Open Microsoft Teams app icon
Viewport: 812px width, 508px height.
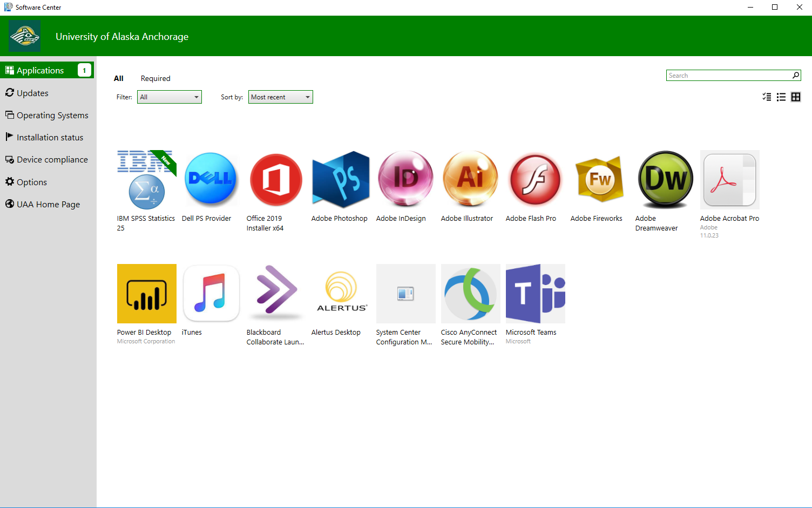point(535,294)
